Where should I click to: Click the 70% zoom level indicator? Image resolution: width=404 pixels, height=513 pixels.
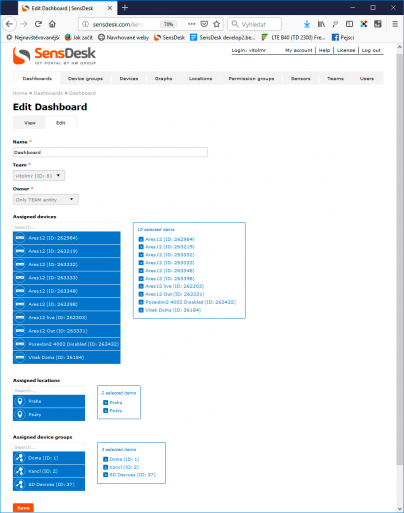point(169,24)
